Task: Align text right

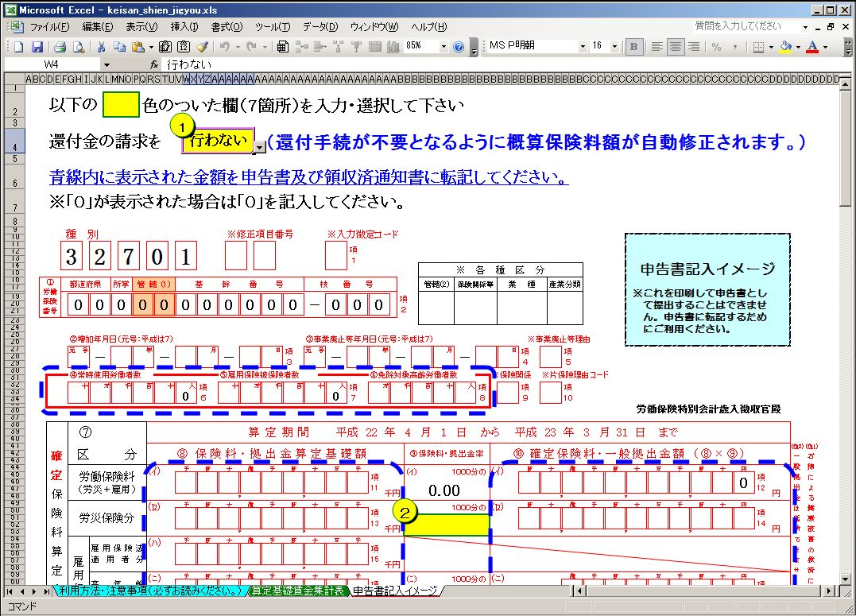Action: pyautogui.click(x=694, y=46)
